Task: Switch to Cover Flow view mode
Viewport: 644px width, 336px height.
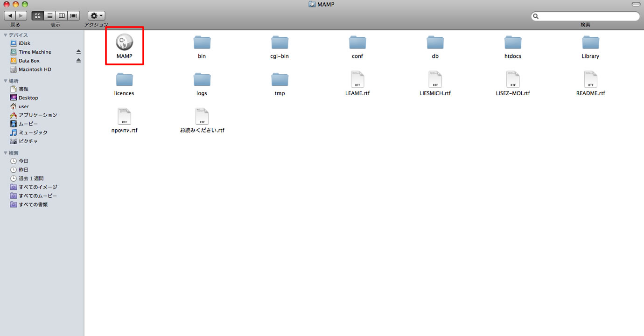Action: (x=74, y=16)
